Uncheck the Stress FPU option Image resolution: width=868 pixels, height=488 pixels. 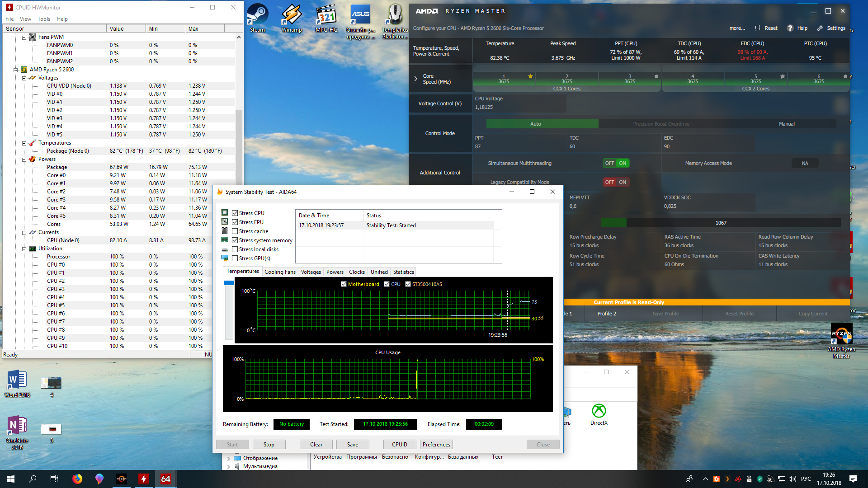(x=235, y=222)
